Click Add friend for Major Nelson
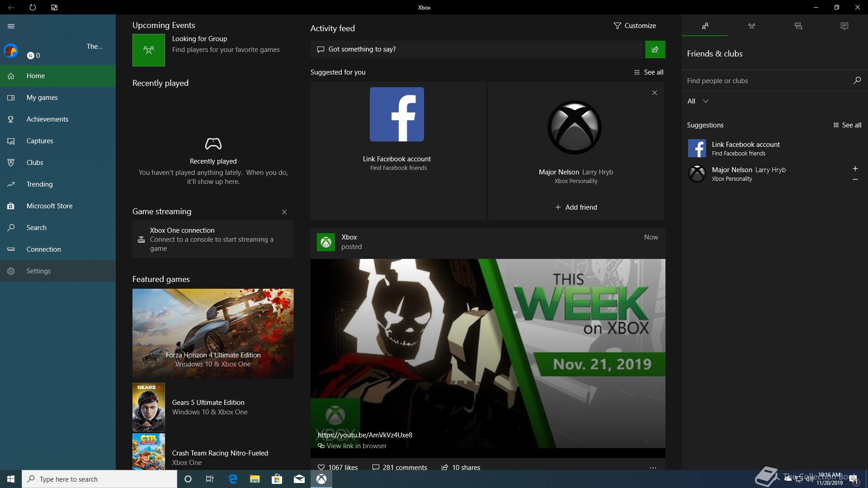Viewport: 868px width, 488px height. coord(576,207)
